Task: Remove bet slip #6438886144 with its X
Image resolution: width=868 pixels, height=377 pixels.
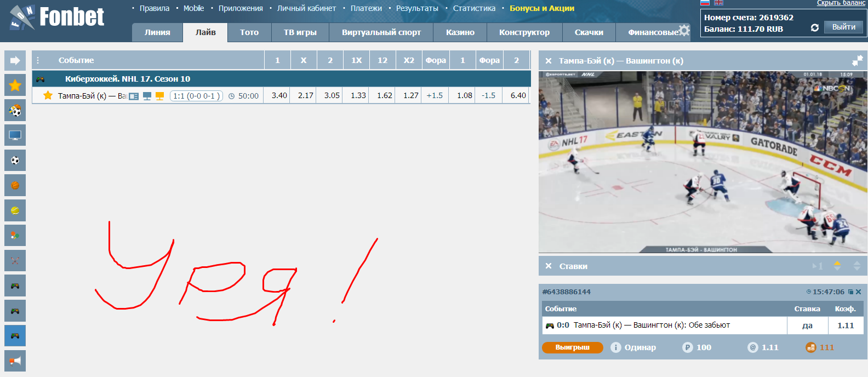Action: pos(859,292)
